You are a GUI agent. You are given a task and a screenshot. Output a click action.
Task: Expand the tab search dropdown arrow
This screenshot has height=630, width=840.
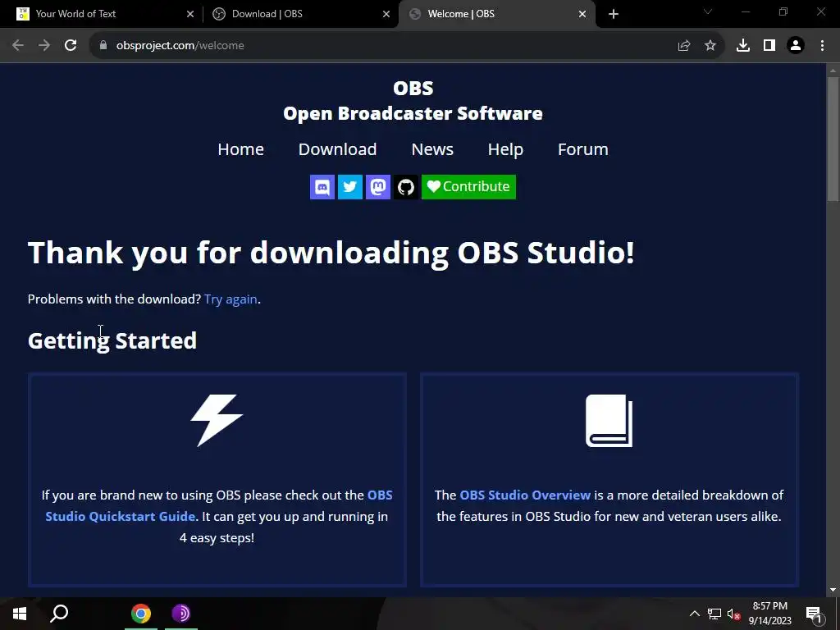coord(708,11)
